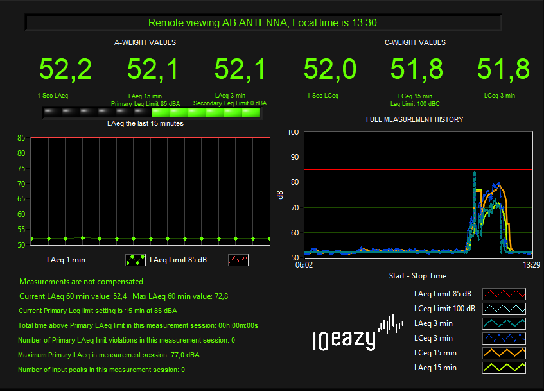Click the 06:02 start time label
This screenshot has width=544, height=392.
(304, 264)
